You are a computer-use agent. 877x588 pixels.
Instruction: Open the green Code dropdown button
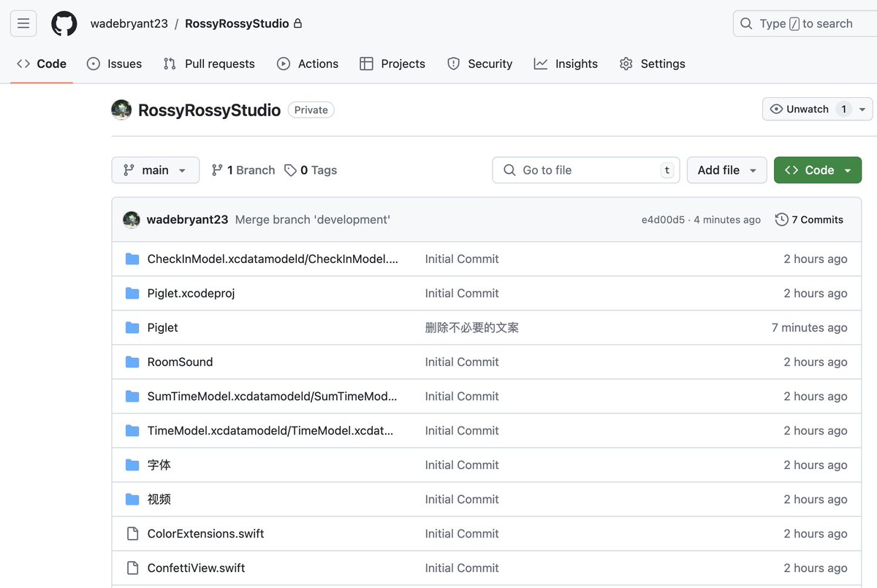pos(818,170)
